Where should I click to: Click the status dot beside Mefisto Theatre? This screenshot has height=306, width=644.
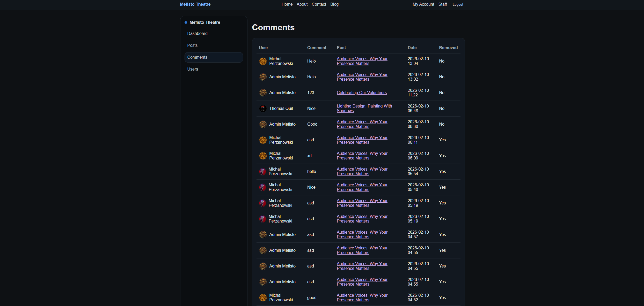tap(186, 22)
